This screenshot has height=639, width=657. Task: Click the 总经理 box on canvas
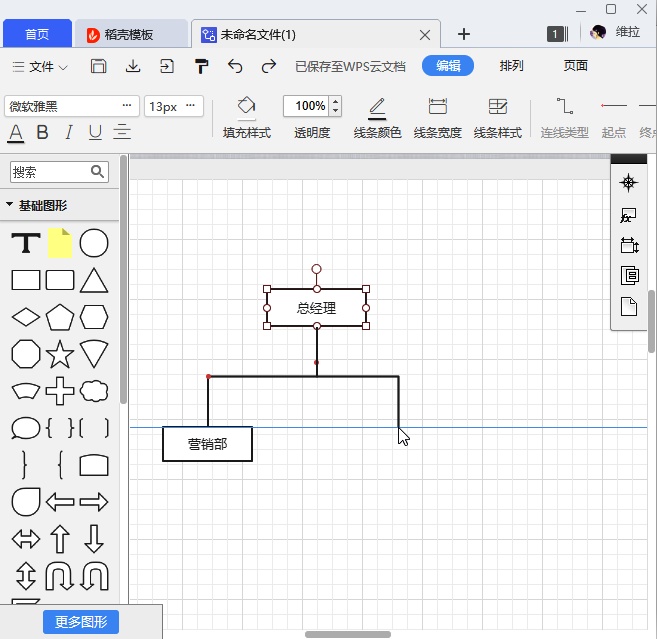[316, 308]
